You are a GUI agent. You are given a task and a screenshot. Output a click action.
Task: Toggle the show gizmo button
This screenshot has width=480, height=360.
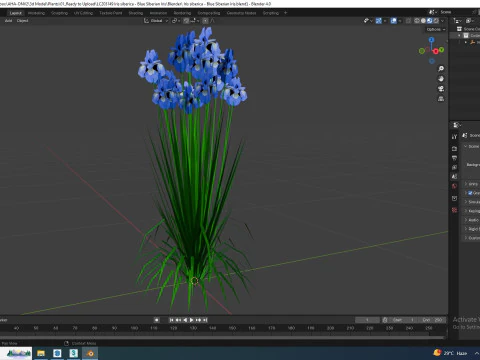pyautogui.click(x=379, y=21)
